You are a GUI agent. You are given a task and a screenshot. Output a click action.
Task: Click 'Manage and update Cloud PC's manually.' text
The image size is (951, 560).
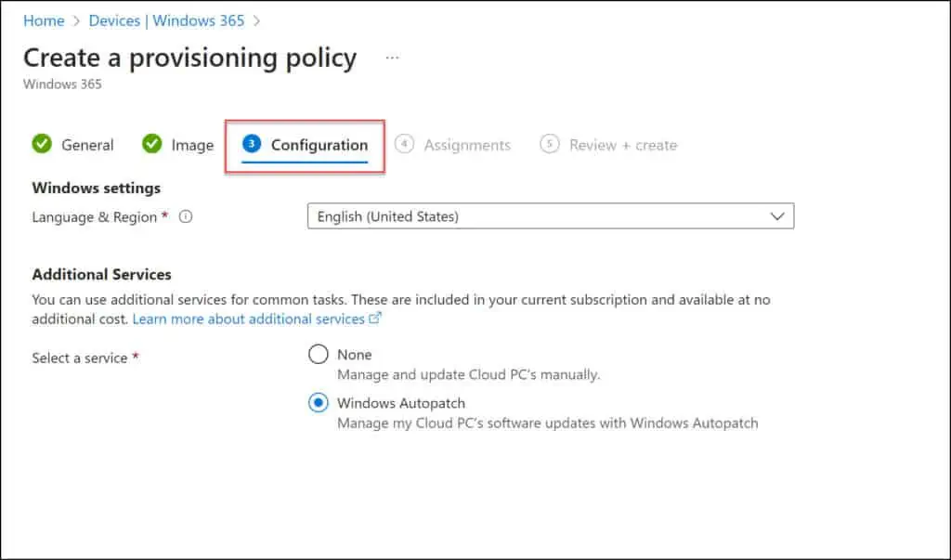[x=469, y=375]
